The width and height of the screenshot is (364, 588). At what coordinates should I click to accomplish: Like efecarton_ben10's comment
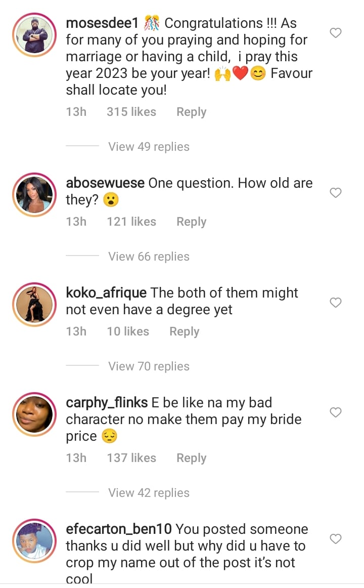pos(336,539)
